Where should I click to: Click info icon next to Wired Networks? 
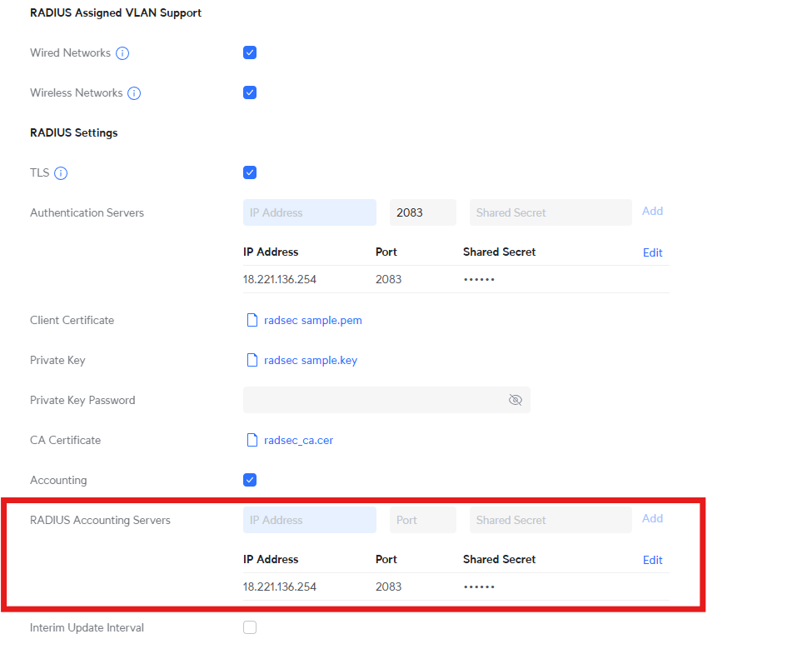coord(122,53)
